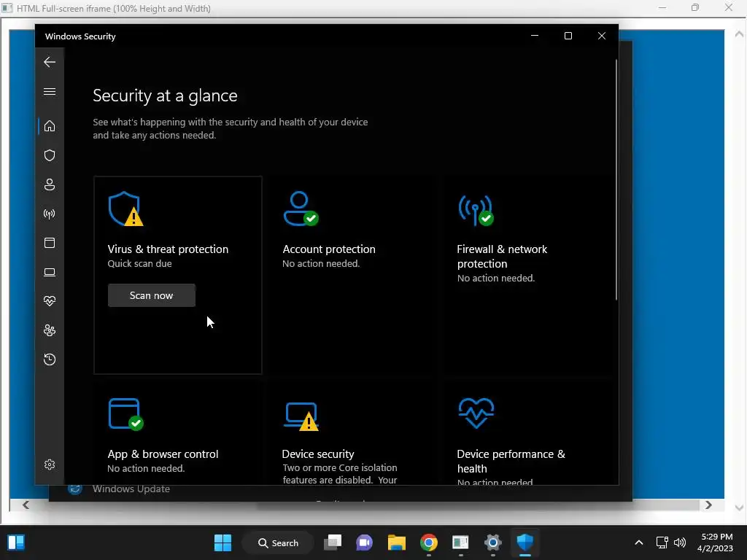Click the shield warning icon on Virus card
The height and width of the screenshot is (560, 747).
click(125, 209)
